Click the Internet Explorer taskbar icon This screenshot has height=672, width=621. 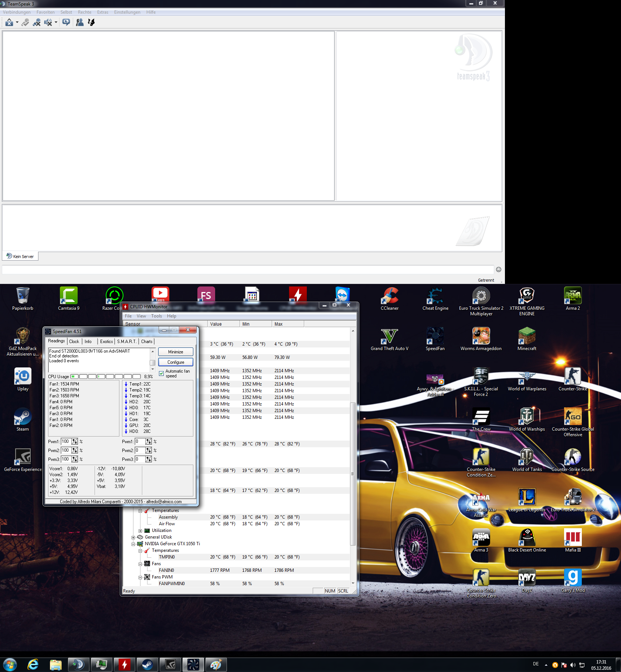pyautogui.click(x=33, y=665)
